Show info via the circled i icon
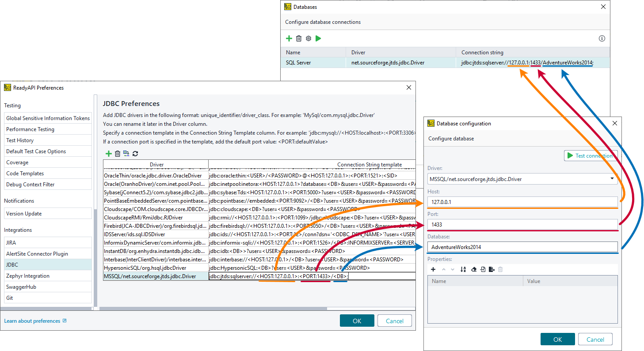Screen dimensions: 644x351 click(602, 38)
